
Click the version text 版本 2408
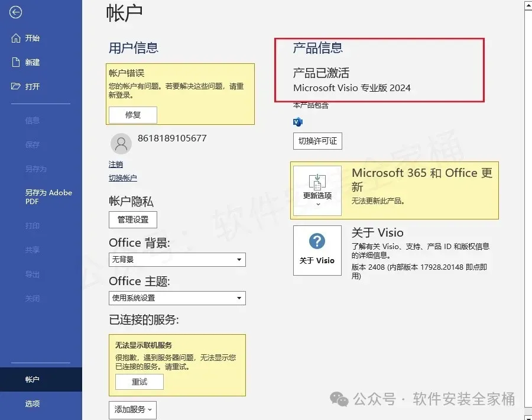[x=368, y=267]
